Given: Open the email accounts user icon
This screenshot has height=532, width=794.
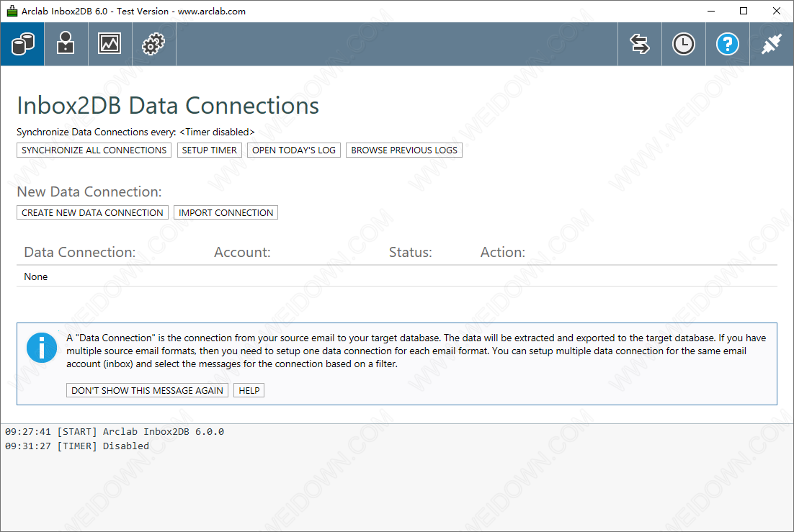Looking at the screenshot, I should click(x=66, y=44).
